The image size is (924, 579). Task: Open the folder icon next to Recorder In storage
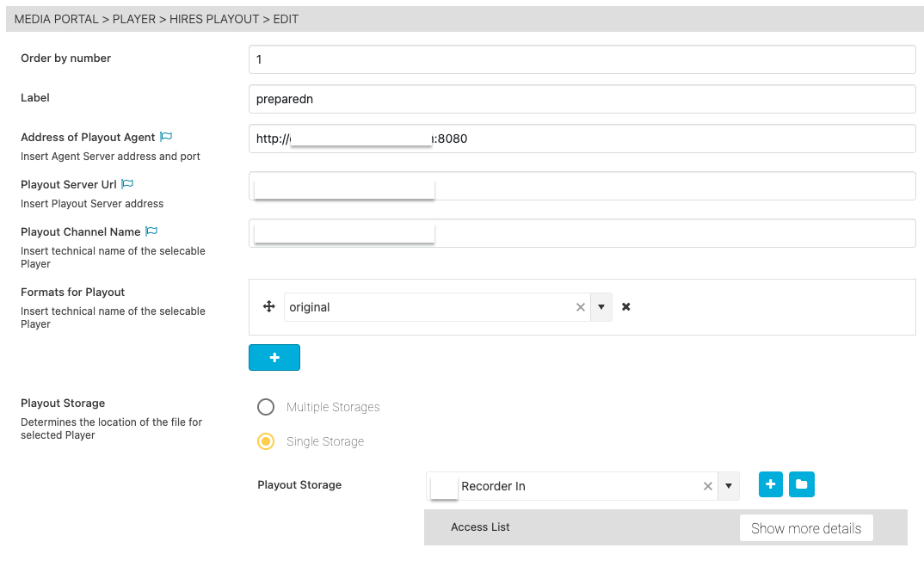[x=801, y=484]
